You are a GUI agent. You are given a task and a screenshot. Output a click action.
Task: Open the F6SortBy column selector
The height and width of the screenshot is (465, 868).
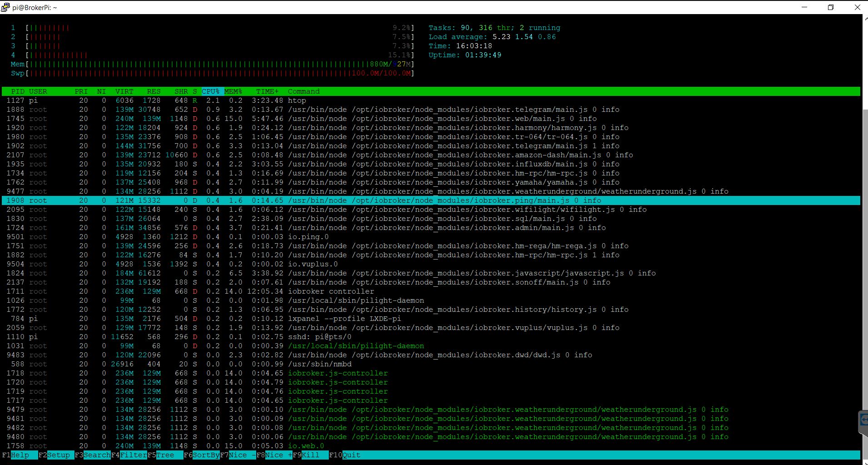(x=202, y=455)
